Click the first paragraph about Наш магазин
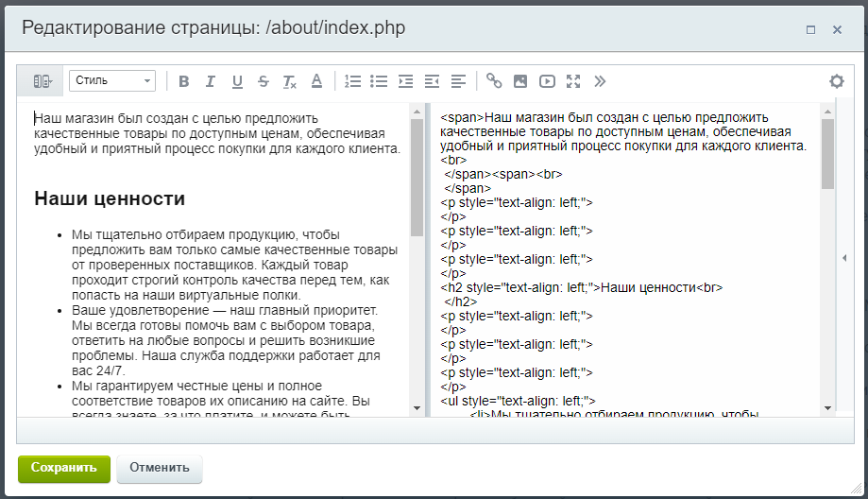This screenshot has width=868, height=499. [217, 133]
